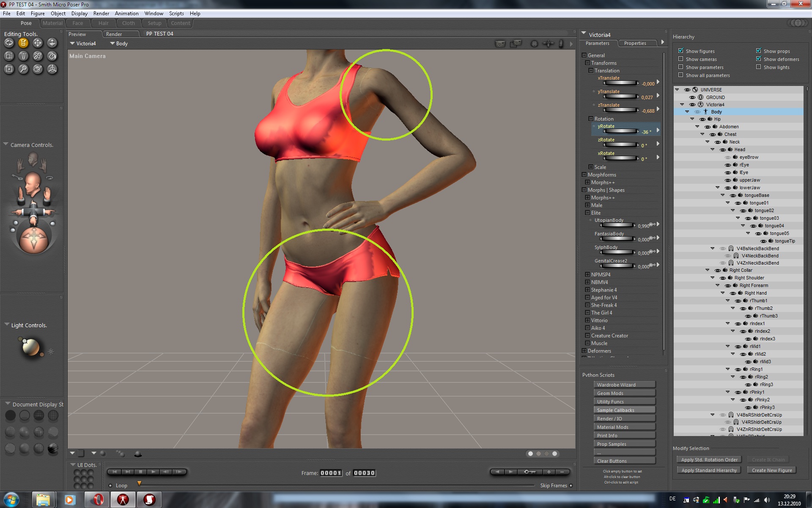Open the Victoria4 figure dropdown in preview
Image resolution: width=812 pixels, height=508 pixels.
[x=83, y=43]
